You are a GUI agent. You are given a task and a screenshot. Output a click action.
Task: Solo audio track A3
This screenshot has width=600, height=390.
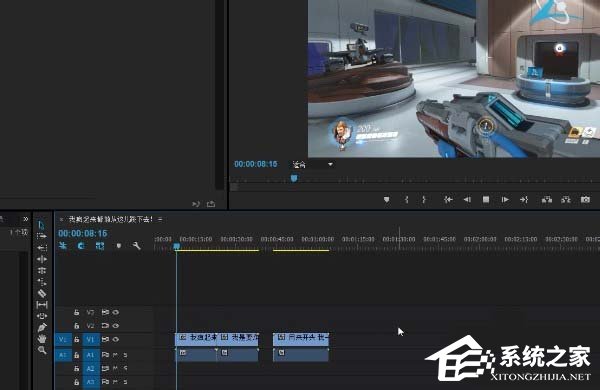(x=125, y=382)
